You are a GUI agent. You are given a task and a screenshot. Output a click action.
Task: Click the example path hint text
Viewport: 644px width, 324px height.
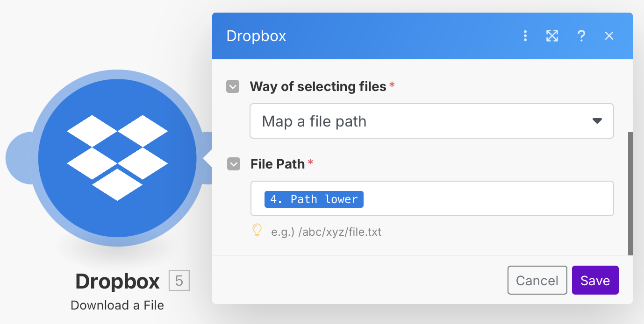[x=326, y=232]
